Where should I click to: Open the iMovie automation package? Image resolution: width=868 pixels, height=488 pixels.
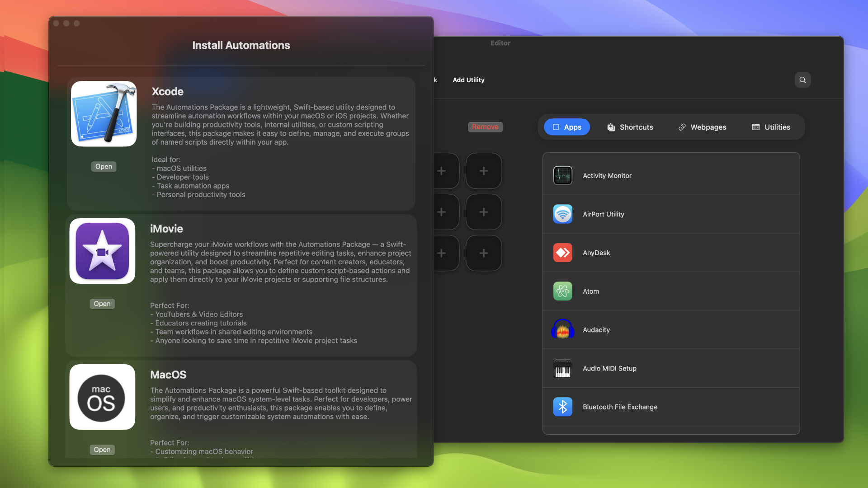[102, 304]
